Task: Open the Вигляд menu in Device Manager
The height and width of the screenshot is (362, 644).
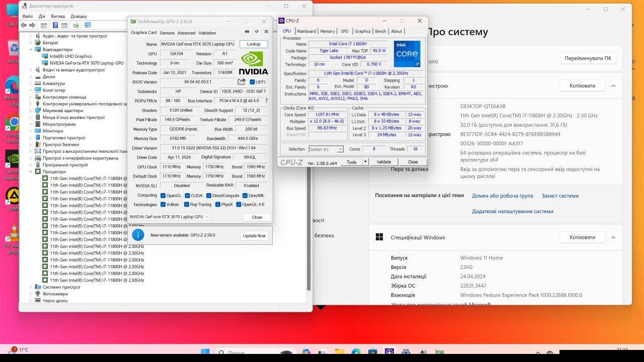Action: pyautogui.click(x=58, y=16)
